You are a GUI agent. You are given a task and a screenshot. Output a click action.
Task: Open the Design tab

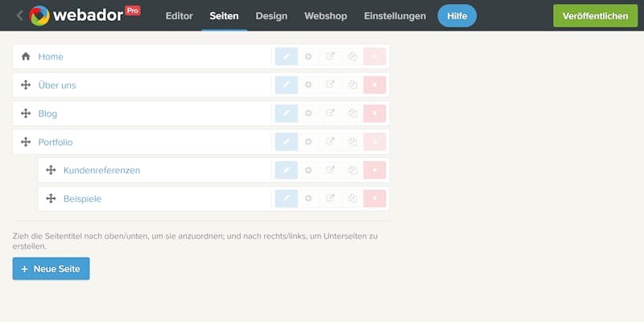271,16
